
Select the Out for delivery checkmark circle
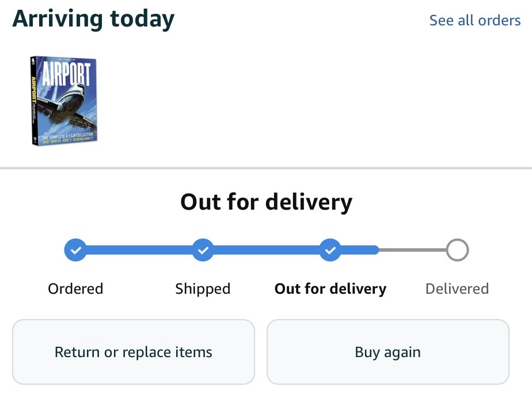[330, 251]
